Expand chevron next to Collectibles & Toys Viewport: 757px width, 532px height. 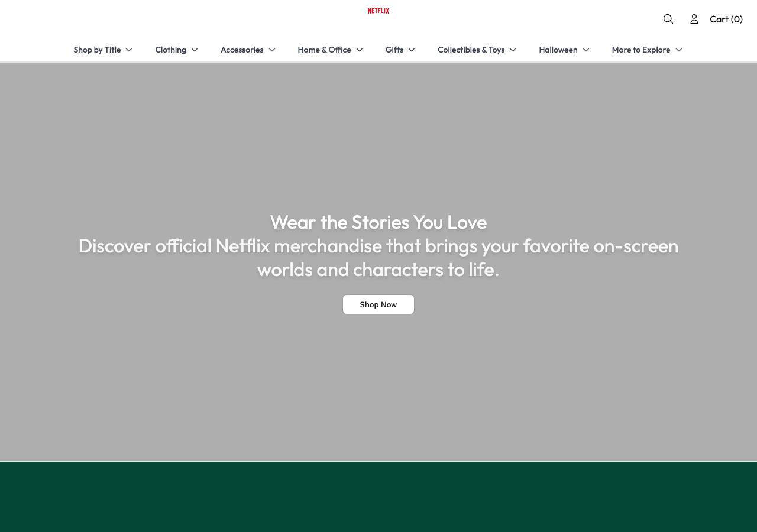click(513, 50)
